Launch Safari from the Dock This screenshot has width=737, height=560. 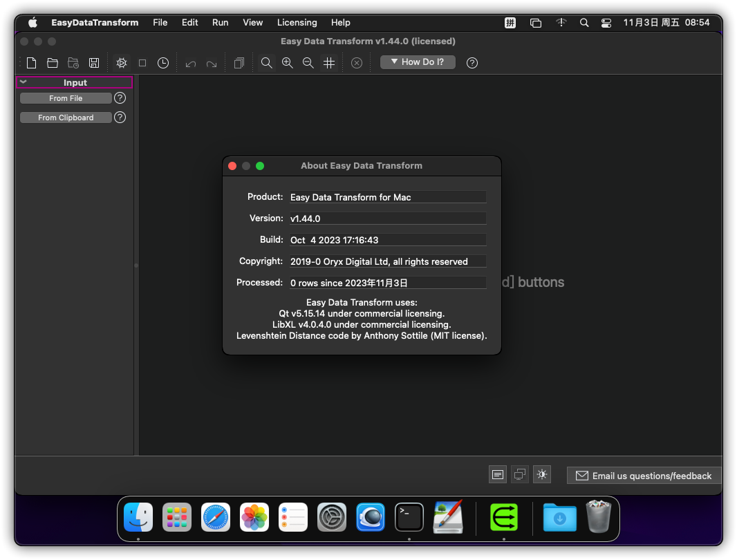click(x=216, y=517)
